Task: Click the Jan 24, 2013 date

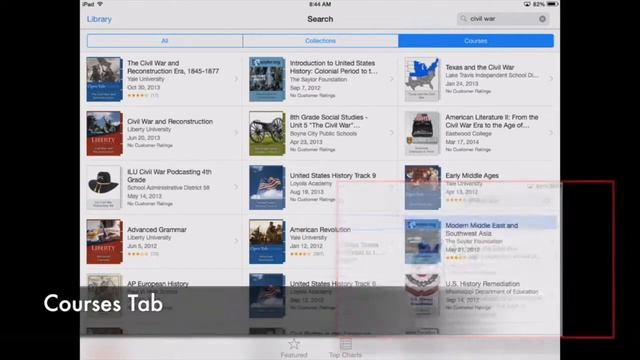Action: 462,84
